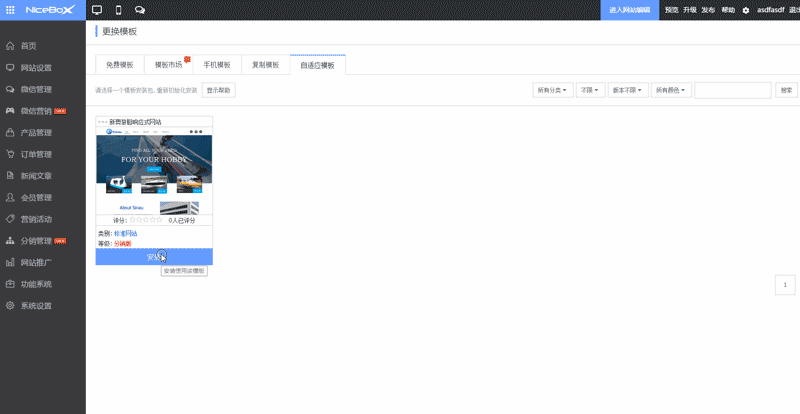Focus the template search input field
The width and height of the screenshot is (800, 414).
(x=733, y=90)
